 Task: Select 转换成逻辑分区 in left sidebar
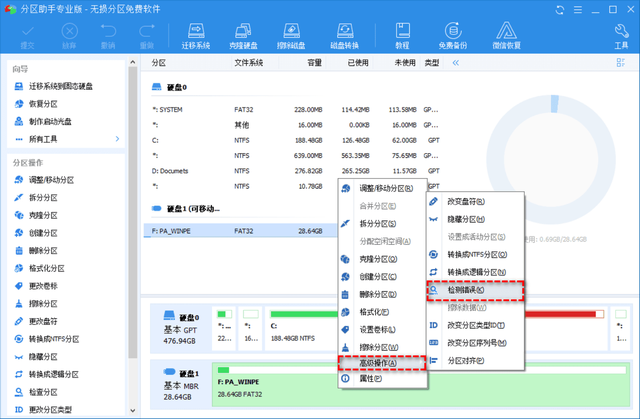point(53,374)
